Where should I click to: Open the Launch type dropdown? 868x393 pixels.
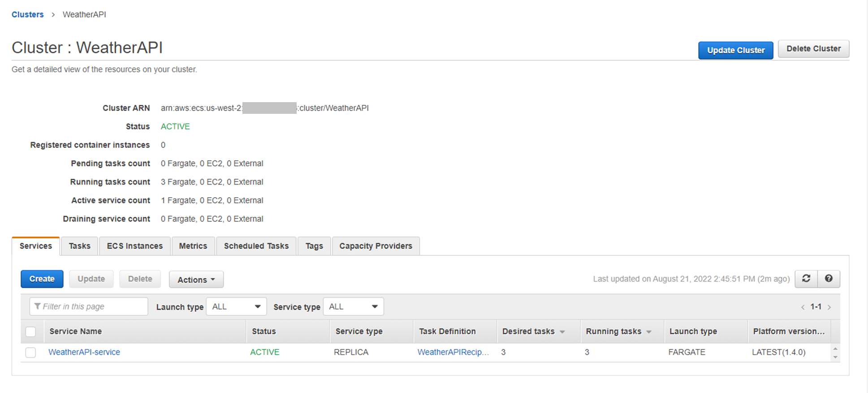(x=236, y=307)
